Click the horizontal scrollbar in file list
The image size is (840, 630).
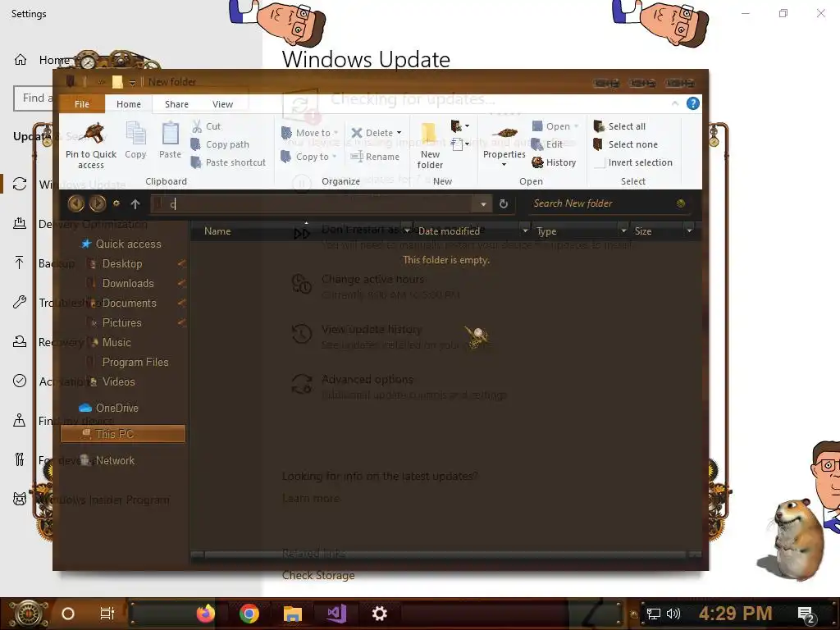445,555
